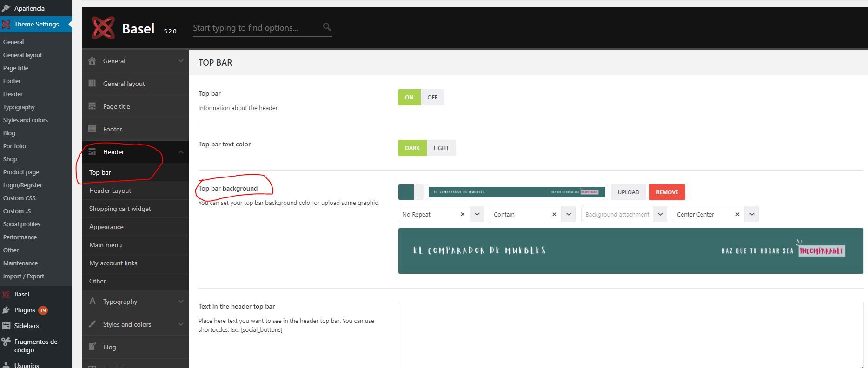Click the Page title panel icon
Image resolution: width=868 pixels, height=368 pixels.
pyautogui.click(x=92, y=106)
